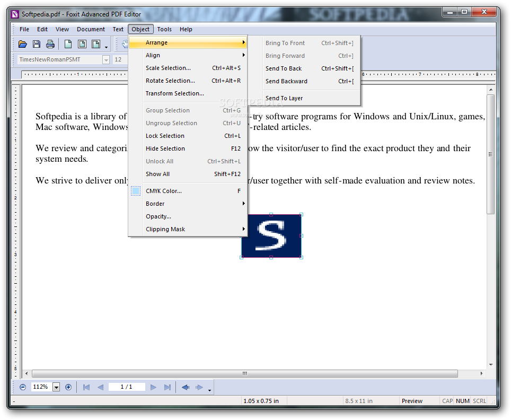Go to the last page

167,387
